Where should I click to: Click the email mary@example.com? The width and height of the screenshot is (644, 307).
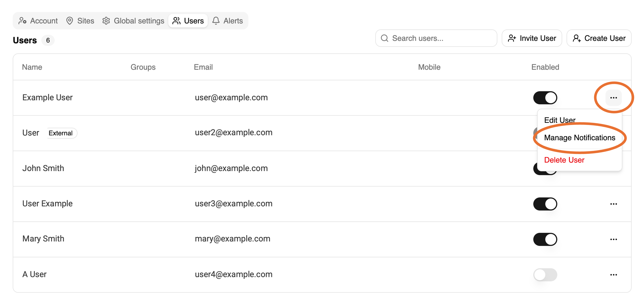coord(233,239)
